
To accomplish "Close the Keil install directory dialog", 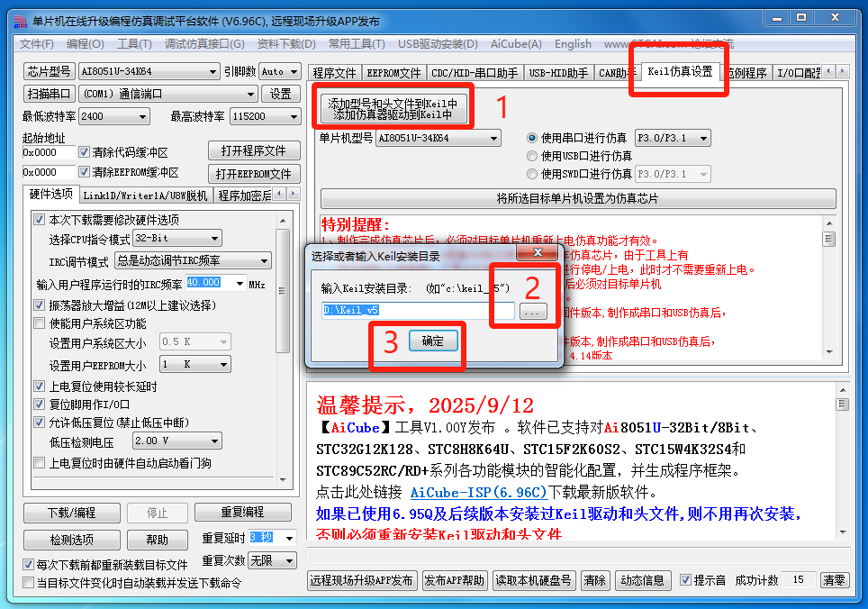I will coord(523,254).
